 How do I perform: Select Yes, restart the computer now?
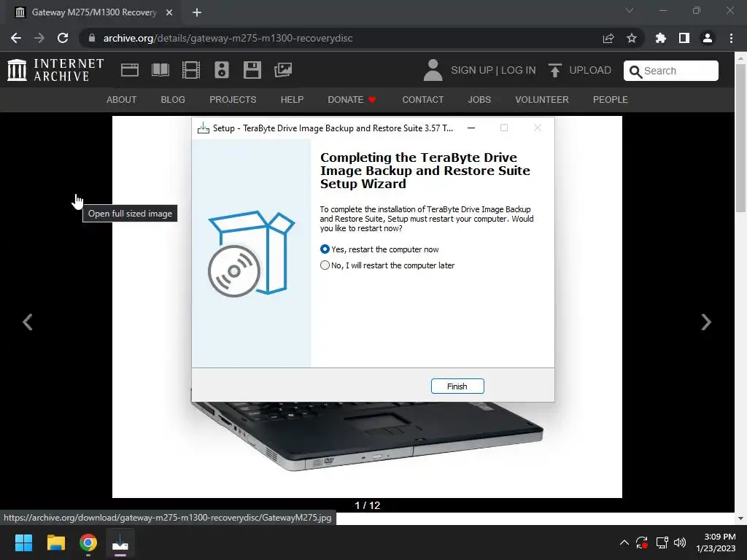click(x=379, y=249)
